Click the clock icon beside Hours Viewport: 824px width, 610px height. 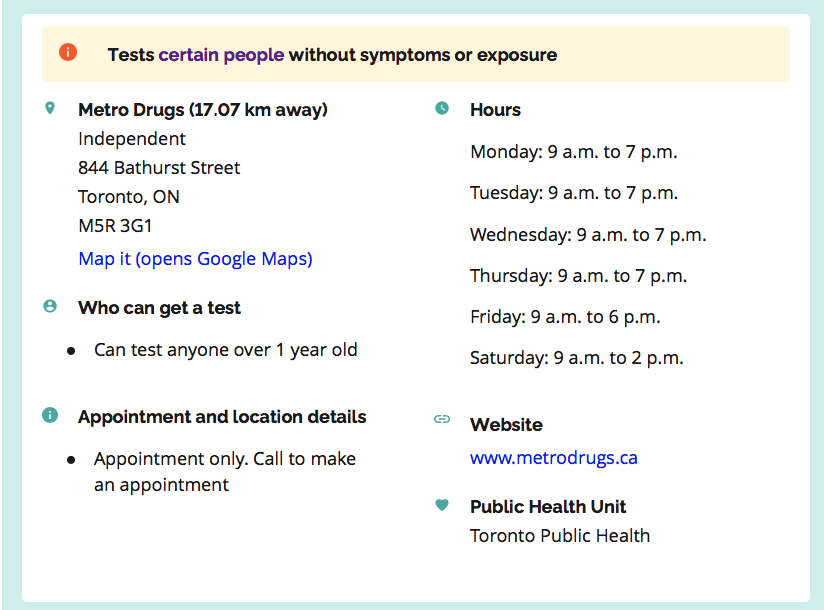[x=442, y=108]
